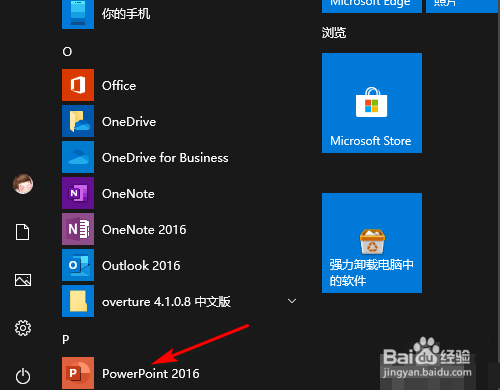Click the PowerPoint 2016 icon
Screen dimensions: 500x390
78,373
